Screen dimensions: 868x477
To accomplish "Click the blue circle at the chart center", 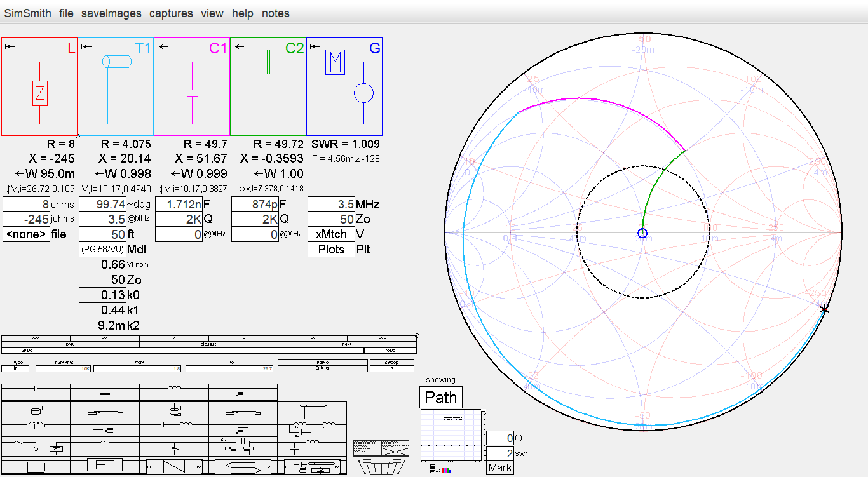I will tap(642, 232).
